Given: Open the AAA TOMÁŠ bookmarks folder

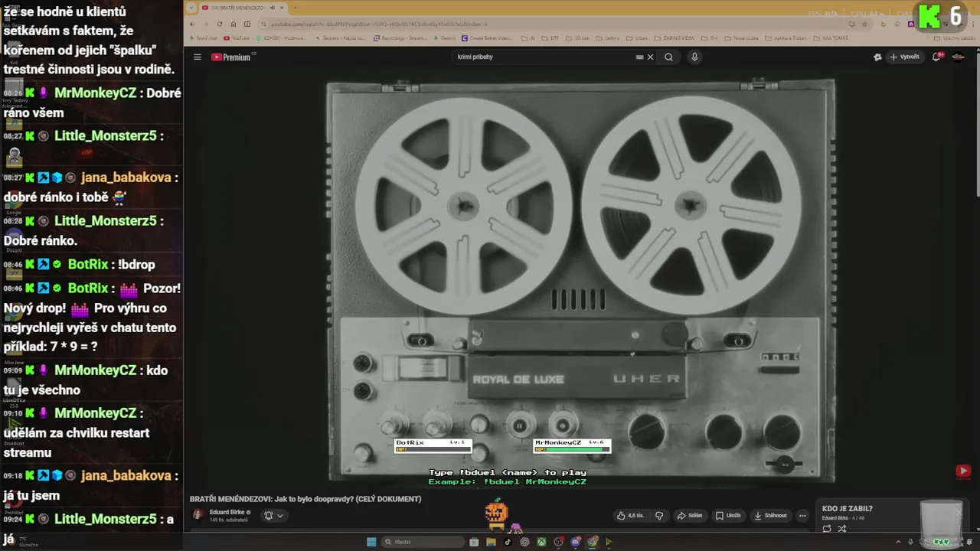Looking at the screenshot, I should pyautogui.click(x=831, y=37).
